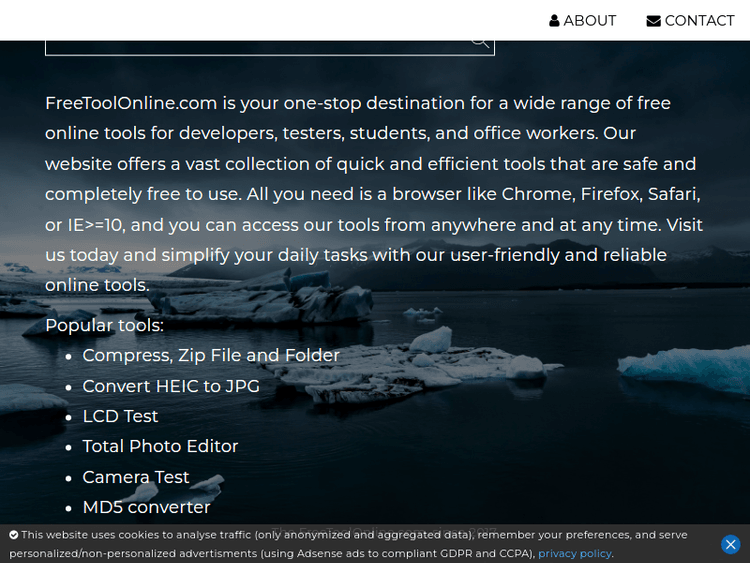The height and width of the screenshot is (563, 750).
Task: Dismiss the cookie notice with the blue X
Action: click(730, 544)
